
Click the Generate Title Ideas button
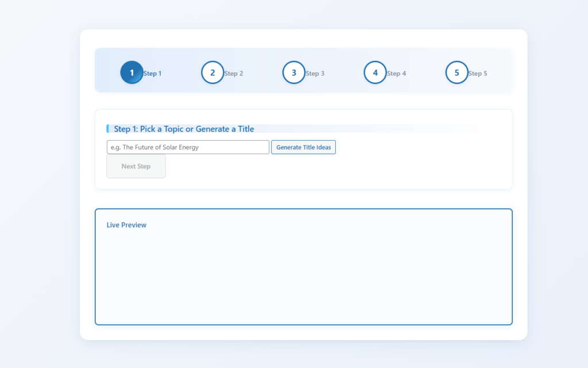pos(303,148)
